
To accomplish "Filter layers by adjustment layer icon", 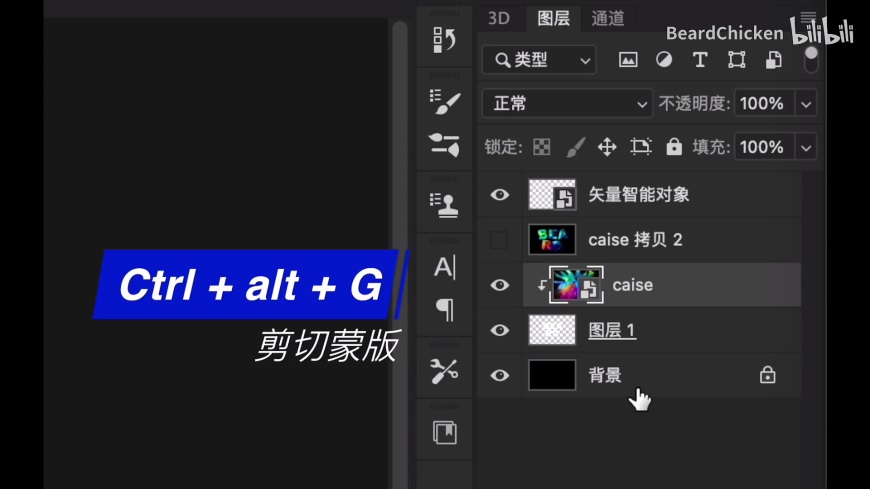I will (x=664, y=59).
